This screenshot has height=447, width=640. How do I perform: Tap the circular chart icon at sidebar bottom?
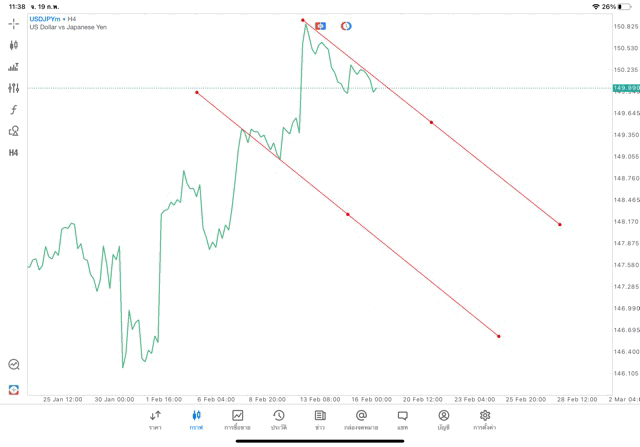tap(13, 365)
